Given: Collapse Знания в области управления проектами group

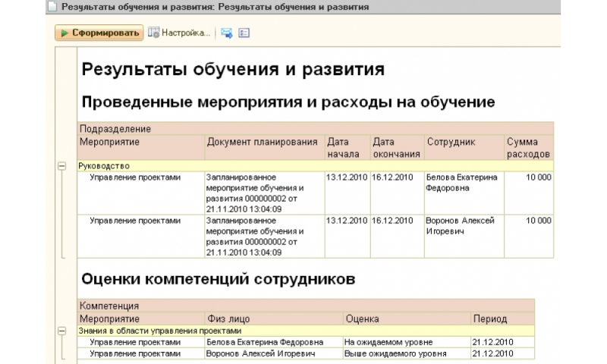Looking at the screenshot, I should coord(61,331).
